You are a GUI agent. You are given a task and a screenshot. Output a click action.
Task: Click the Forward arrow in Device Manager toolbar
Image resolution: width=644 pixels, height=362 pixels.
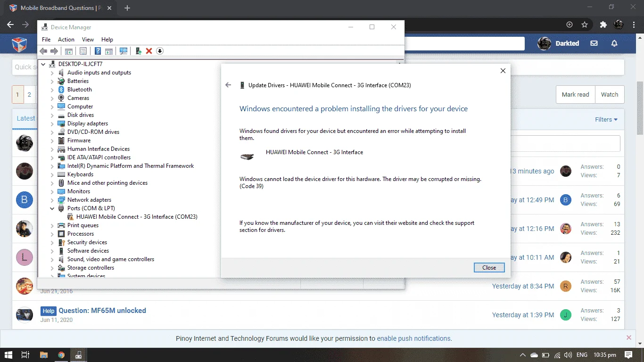pyautogui.click(x=54, y=51)
